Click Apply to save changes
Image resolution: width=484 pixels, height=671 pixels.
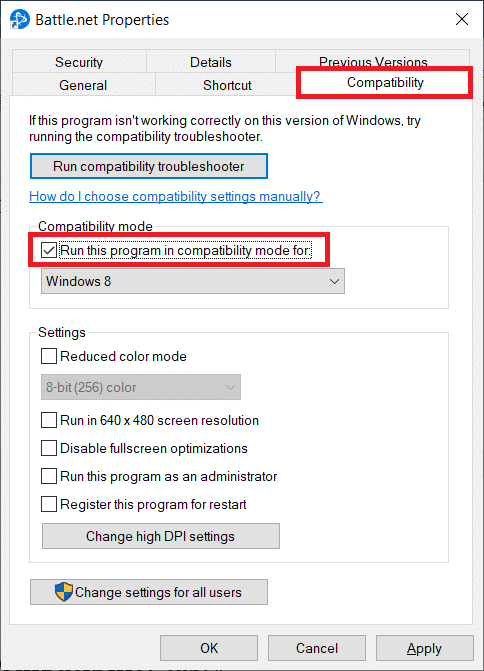(x=425, y=648)
